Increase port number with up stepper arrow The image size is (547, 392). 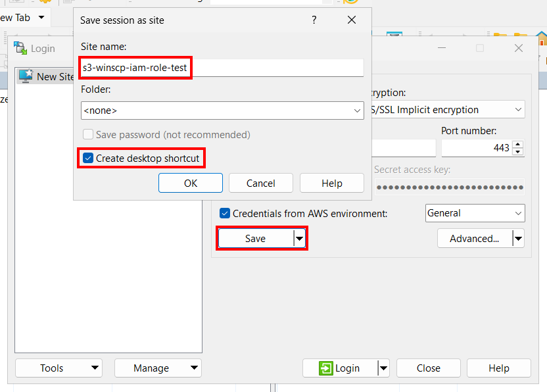[518, 144]
